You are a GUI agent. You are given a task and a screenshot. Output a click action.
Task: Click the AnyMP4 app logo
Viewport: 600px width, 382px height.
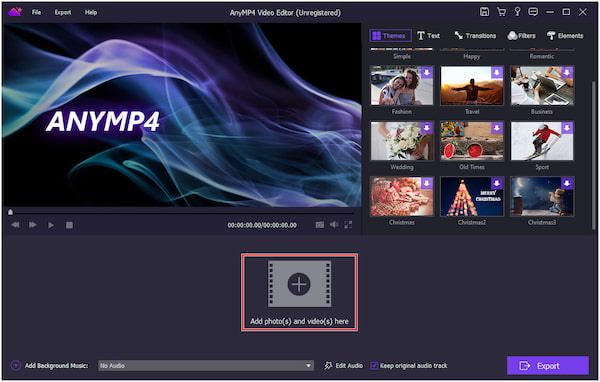15,12
